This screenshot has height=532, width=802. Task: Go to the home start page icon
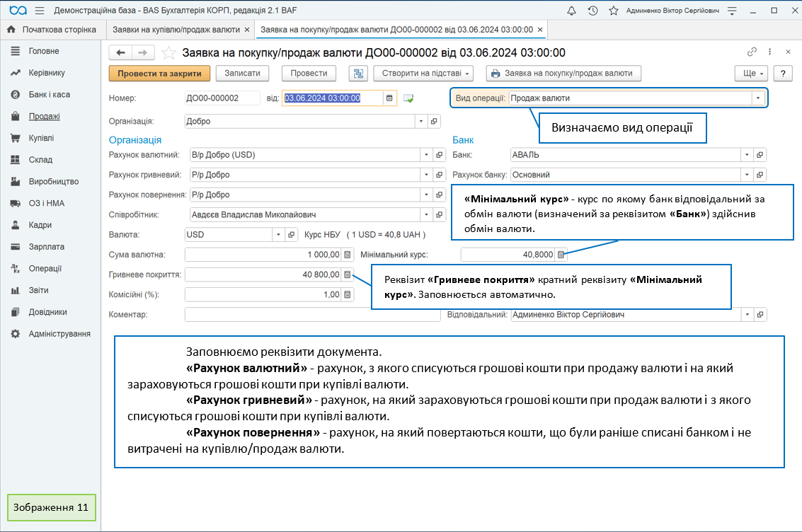(11, 30)
